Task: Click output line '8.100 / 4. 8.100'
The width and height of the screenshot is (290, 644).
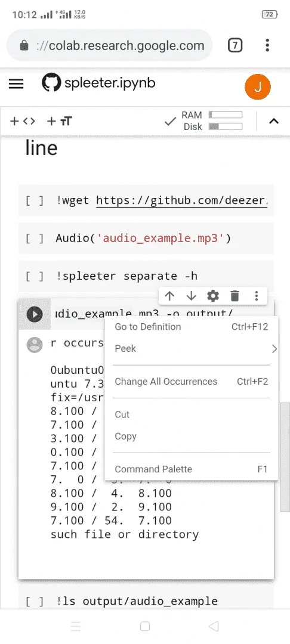Action: (x=111, y=493)
